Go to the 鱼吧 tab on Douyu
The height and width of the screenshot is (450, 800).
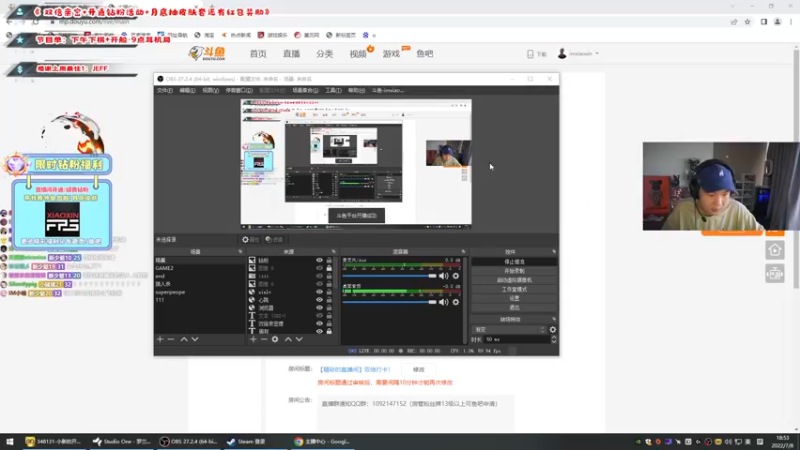click(x=424, y=54)
